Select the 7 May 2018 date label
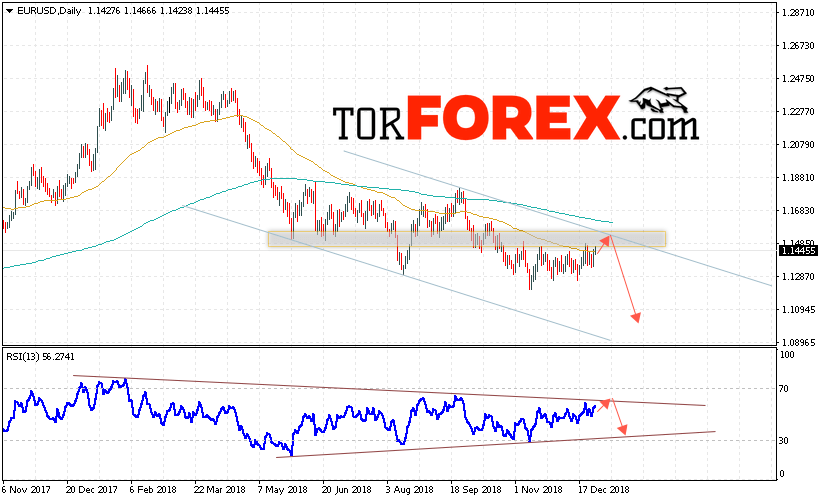Viewport: 822px width, 501px height. (283, 490)
